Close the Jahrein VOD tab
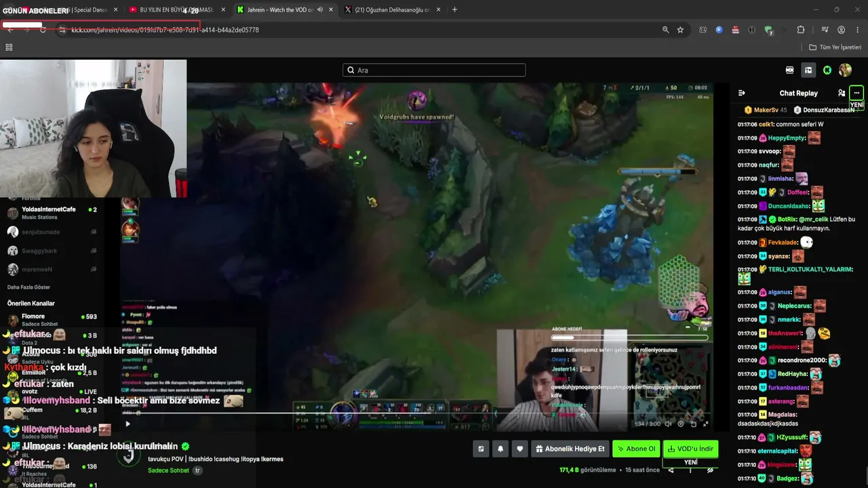Image resolution: width=868 pixels, height=488 pixels. coord(331,9)
